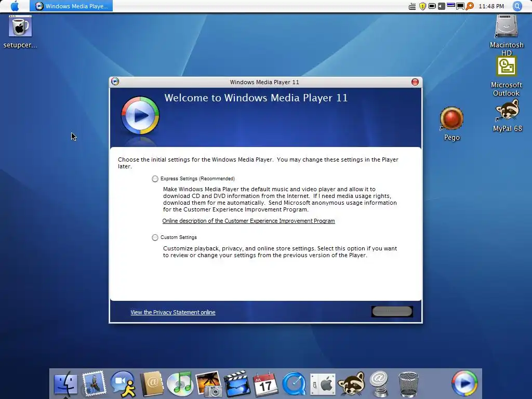Click the blue drive tray icon
Image resolution: width=532 pixels, height=399 pixels.
[x=450, y=5]
